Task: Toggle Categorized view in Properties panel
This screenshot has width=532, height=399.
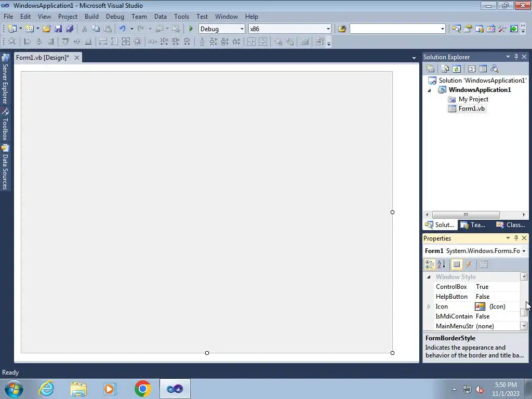Action: (x=430, y=264)
